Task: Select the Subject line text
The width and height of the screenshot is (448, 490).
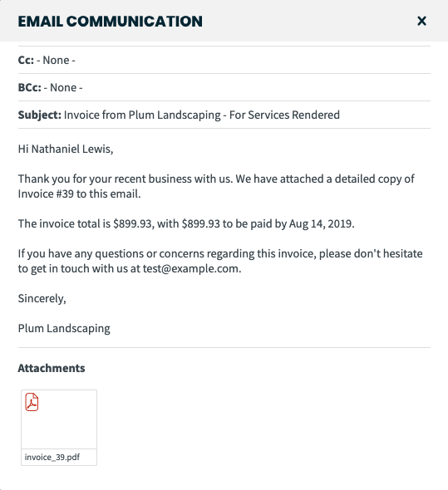Action: [x=202, y=115]
